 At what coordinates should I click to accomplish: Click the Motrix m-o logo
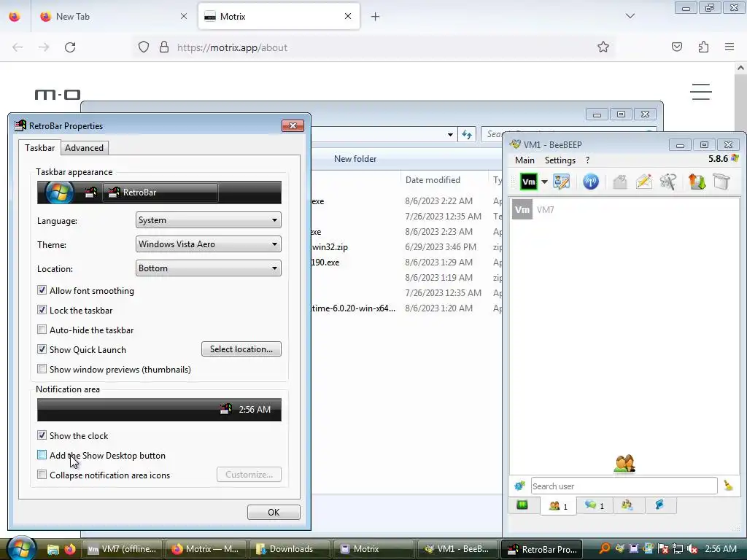(57, 95)
